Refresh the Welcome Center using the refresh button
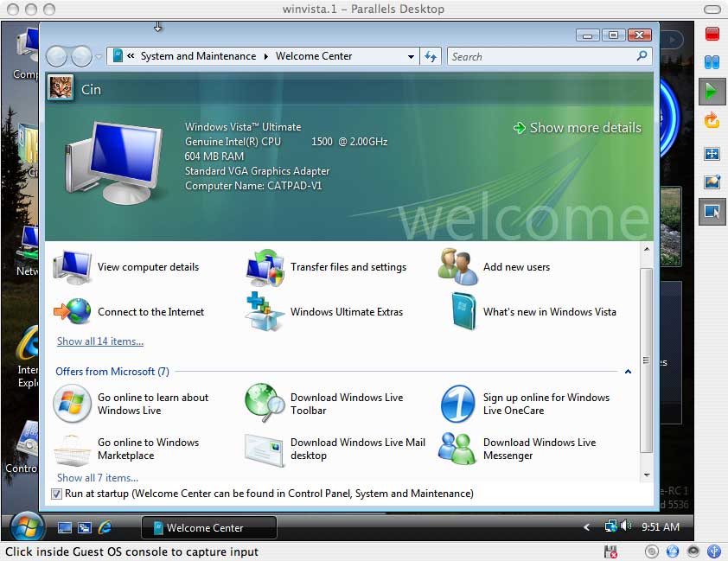The image size is (728, 561). point(431,56)
